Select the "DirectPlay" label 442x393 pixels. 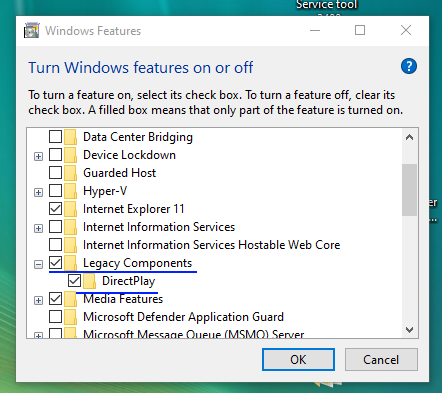click(x=129, y=281)
